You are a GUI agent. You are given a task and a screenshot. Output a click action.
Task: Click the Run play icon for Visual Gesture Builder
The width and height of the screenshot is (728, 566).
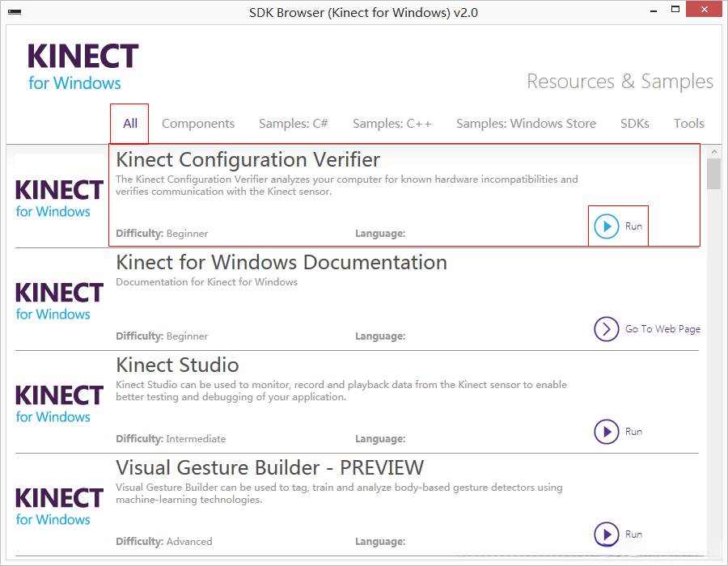[x=607, y=534]
